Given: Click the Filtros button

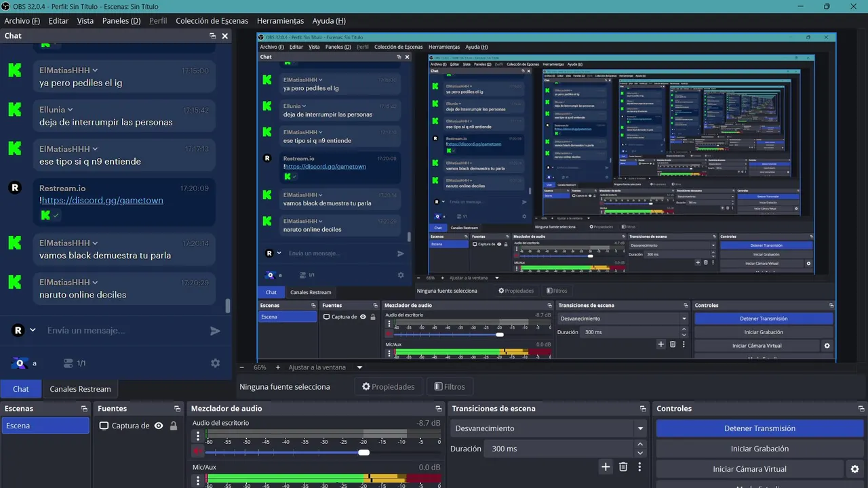Looking at the screenshot, I should point(449,387).
